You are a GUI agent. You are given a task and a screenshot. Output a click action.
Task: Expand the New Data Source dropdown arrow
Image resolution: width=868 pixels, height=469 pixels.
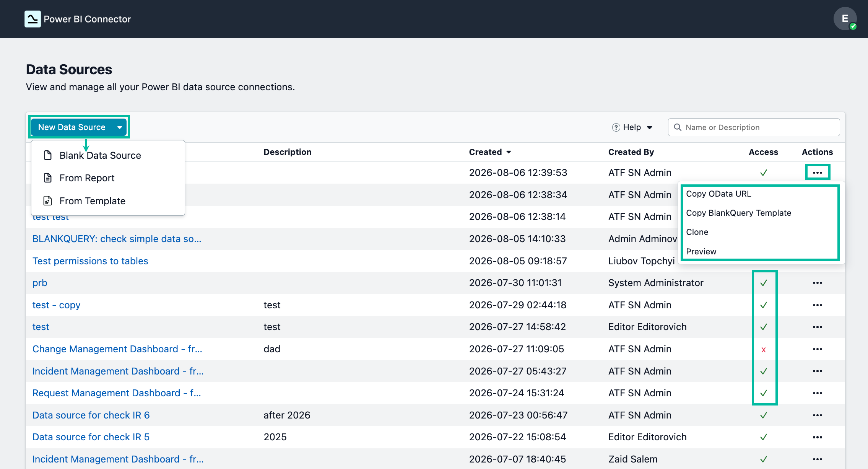pos(120,127)
